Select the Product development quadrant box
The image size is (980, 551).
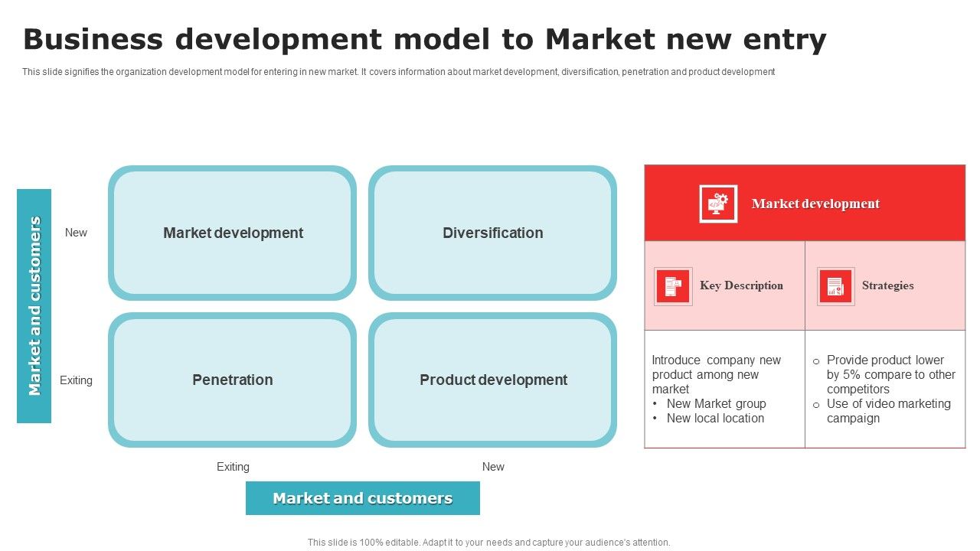click(x=493, y=380)
